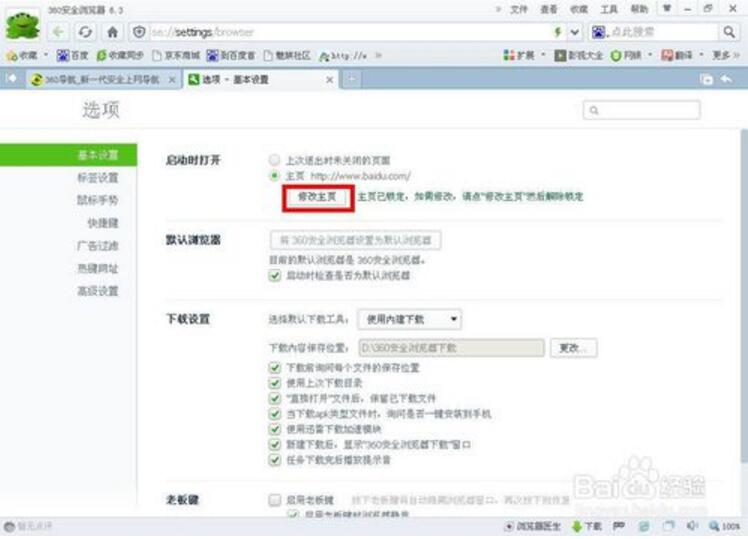
Task: Expand the bookmarks bar overflow chevron
Action: 378,56
